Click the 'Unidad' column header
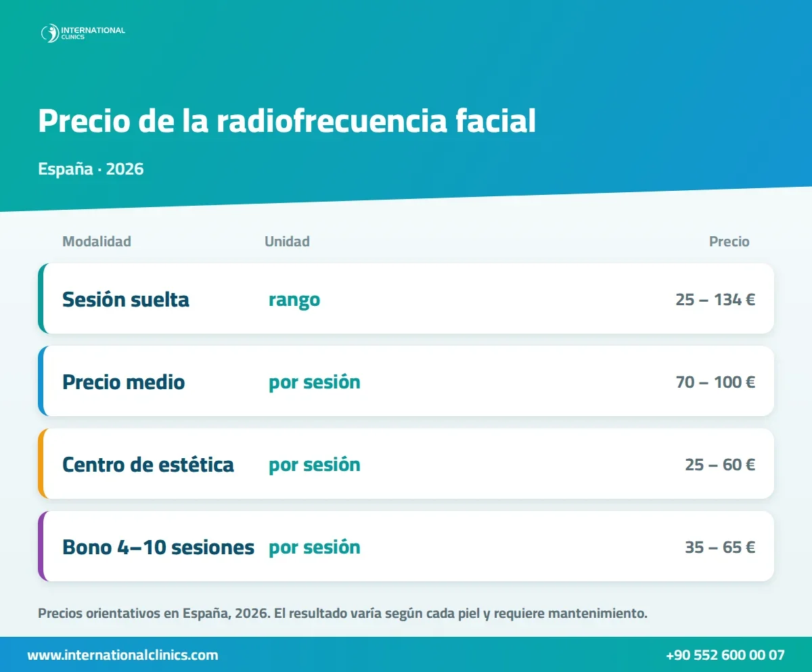This screenshot has width=812, height=672. click(287, 242)
